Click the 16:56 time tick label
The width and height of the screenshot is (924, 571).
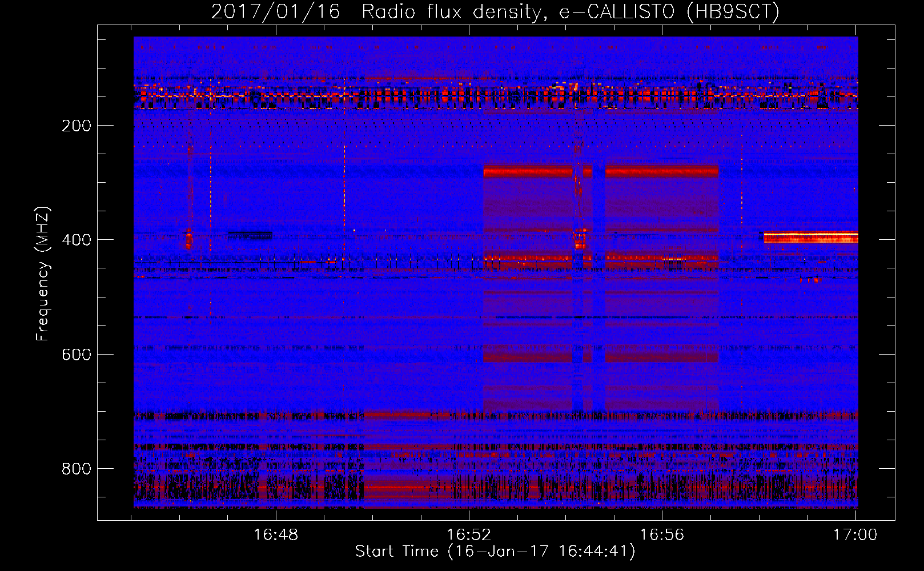(662, 535)
